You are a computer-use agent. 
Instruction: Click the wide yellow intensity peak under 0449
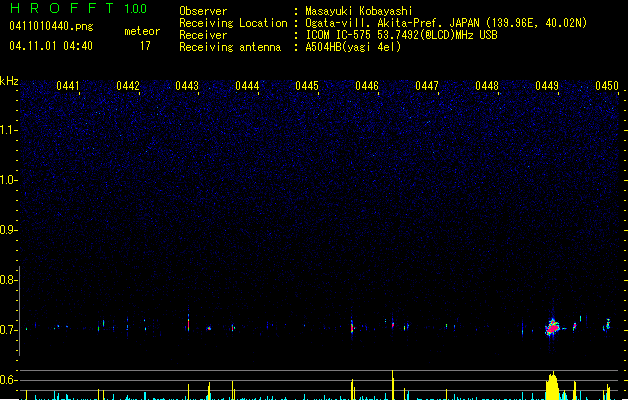(553, 386)
